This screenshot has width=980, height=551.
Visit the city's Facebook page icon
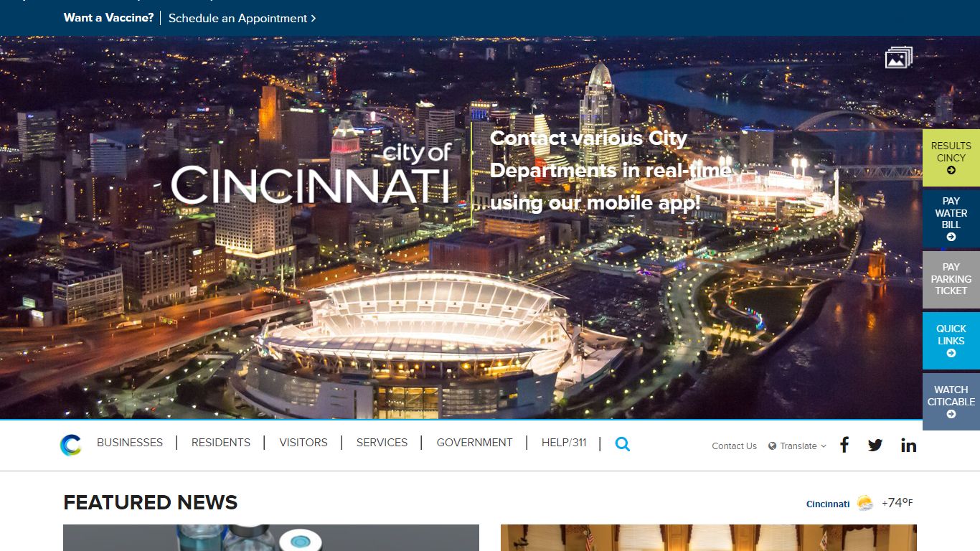click(x=844, y=445)
